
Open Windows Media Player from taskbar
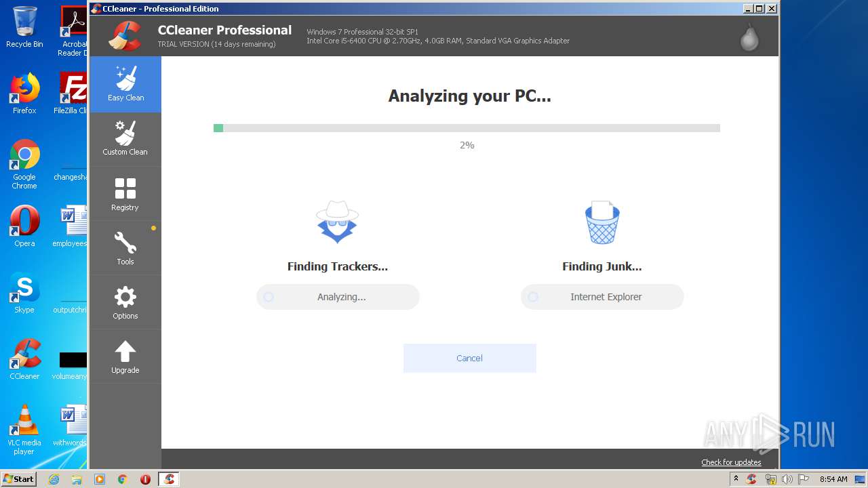click(100, 479)
